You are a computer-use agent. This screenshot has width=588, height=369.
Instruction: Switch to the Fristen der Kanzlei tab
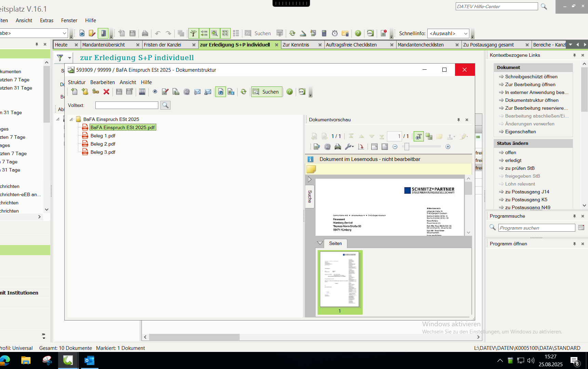tap(162, 45)
